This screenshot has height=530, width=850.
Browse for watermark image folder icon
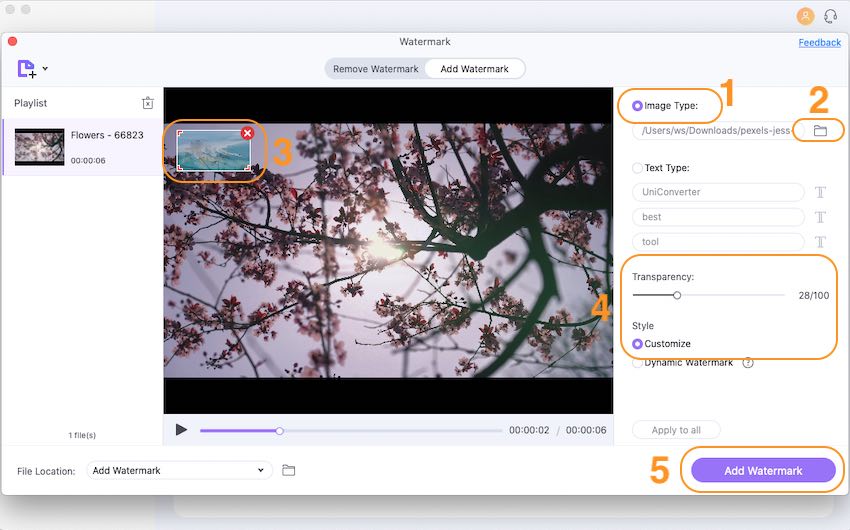(820, 131)
